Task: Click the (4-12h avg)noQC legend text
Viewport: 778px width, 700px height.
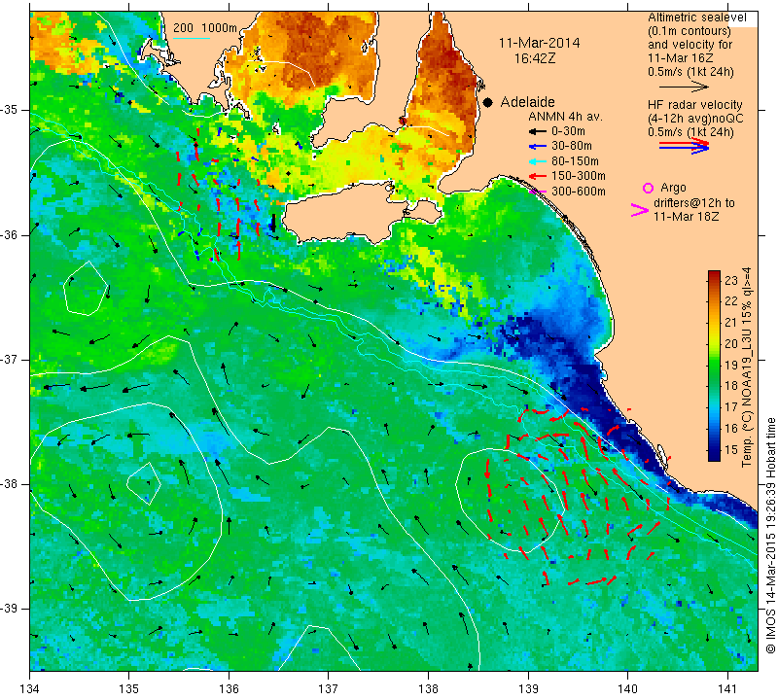Action: click(x=695, y=119)
